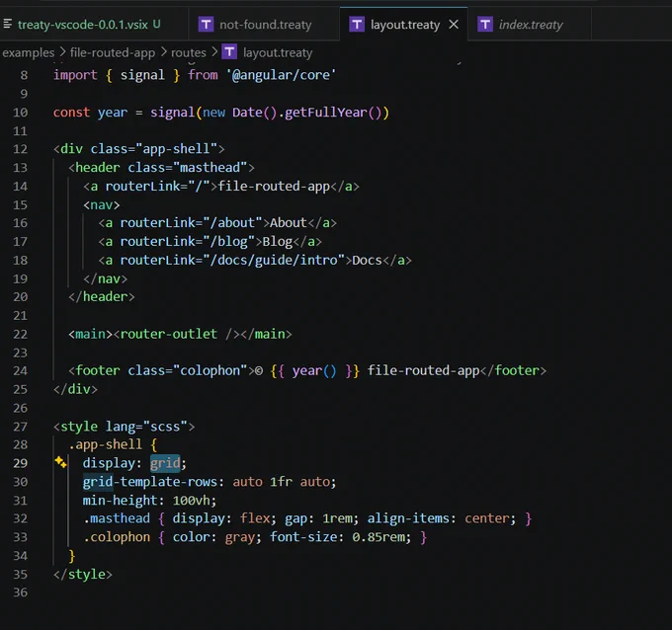
Task: Click the '0.85rem' value on line 33
Action: click(378, 536)
